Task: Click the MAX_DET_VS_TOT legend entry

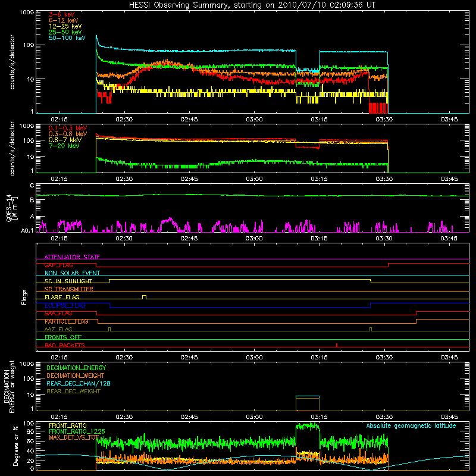Action: pos(74,437)
